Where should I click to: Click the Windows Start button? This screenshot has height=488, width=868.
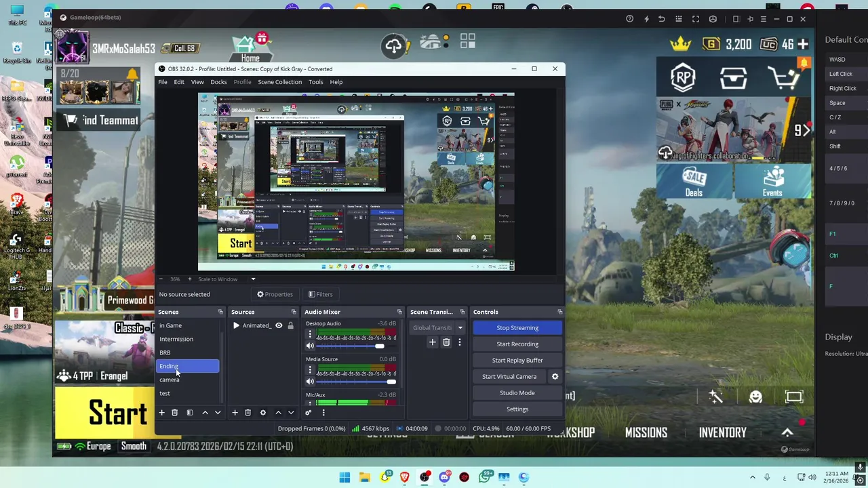pos(344,477)
